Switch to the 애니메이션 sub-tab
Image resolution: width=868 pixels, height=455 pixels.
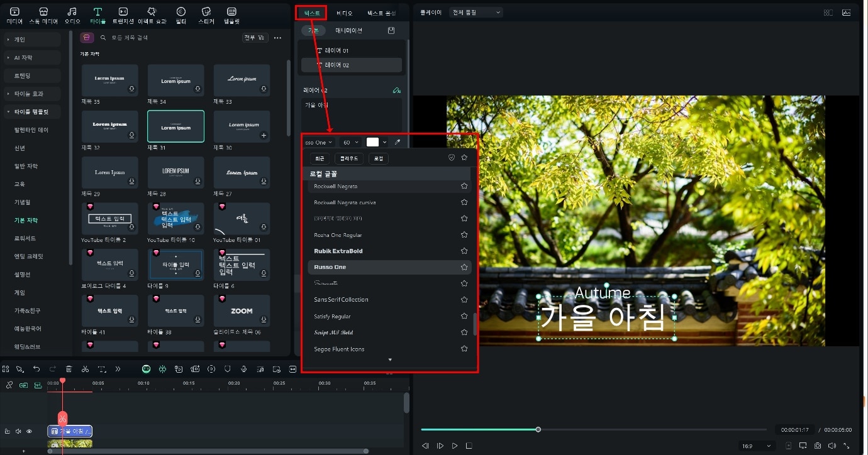pos(348,30)
